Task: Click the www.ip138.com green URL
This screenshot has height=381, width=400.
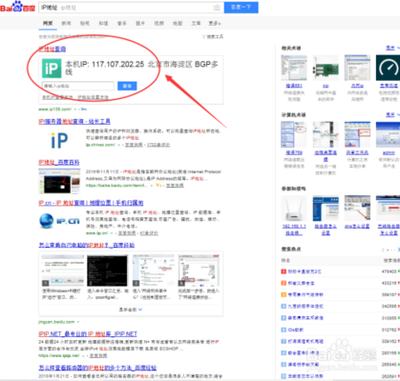Action: [x=55, y=109]
